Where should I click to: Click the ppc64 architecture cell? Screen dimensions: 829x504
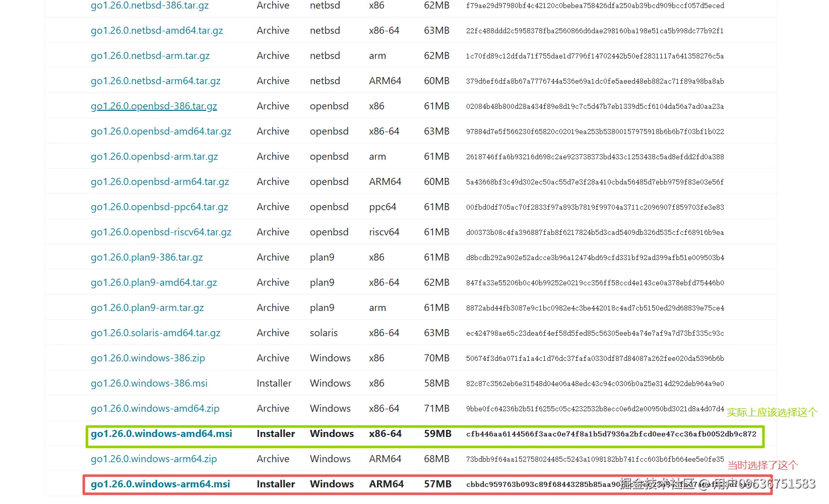click(x=382, y=207)
